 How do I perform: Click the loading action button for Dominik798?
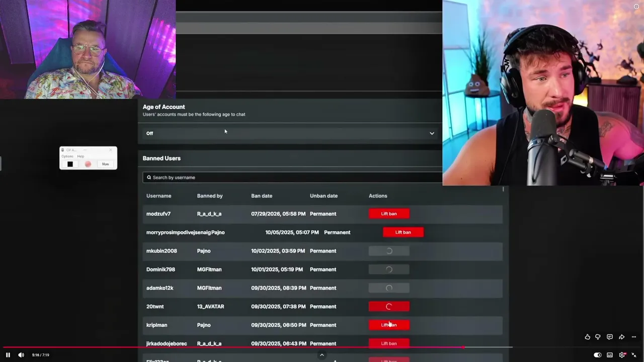tap(389, 269)
